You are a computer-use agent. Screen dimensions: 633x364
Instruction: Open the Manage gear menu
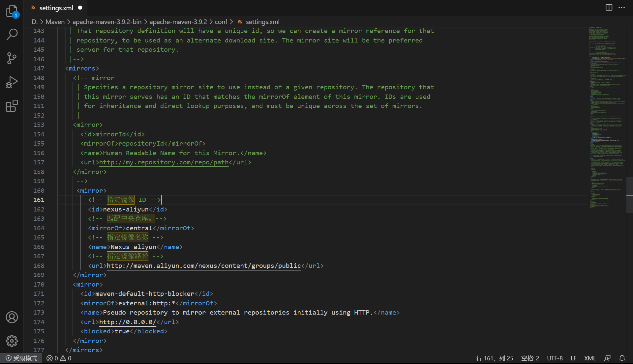click(x=12, y=341)
